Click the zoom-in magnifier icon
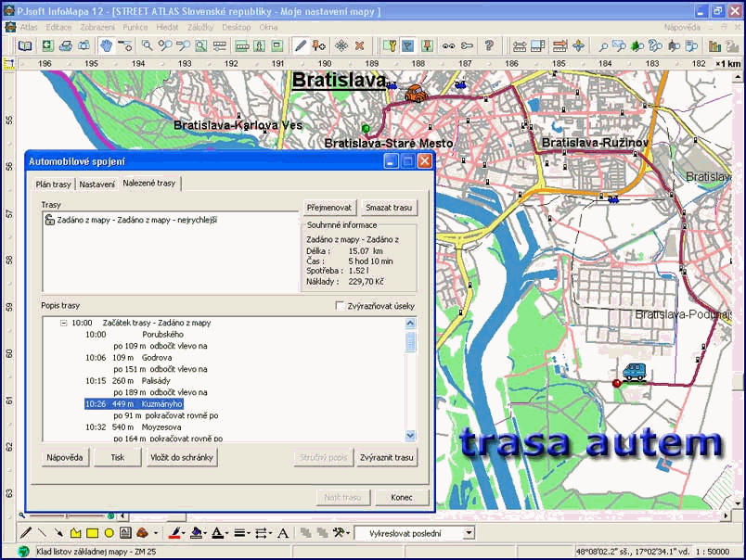Image resolution: width=746 pixels, height=560 pixels. [165, 45]
